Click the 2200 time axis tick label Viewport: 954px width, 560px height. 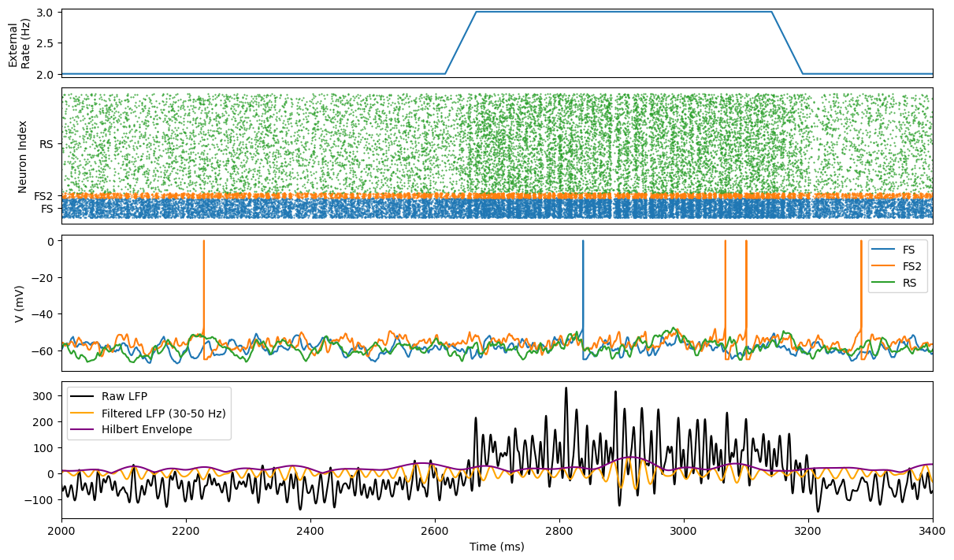click(186, 531)
